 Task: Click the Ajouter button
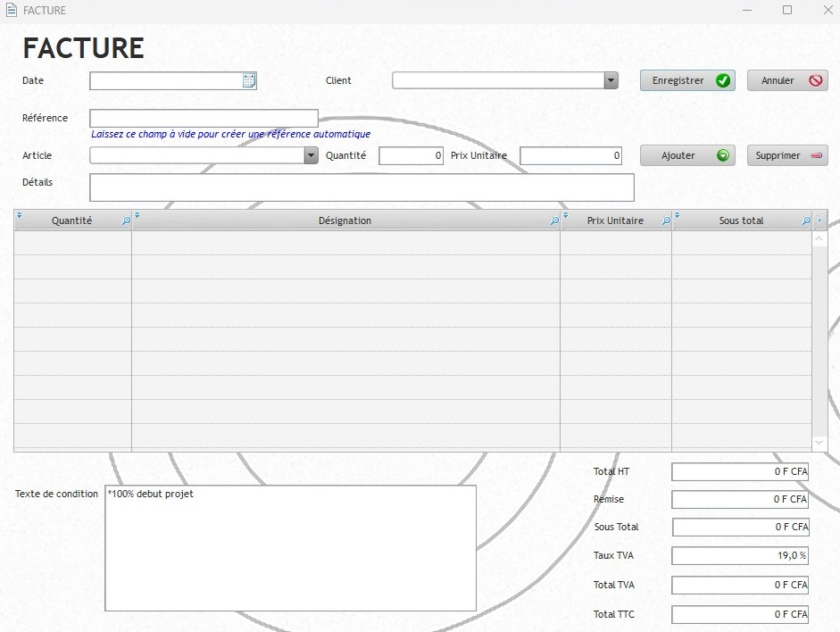click(687, 156)
